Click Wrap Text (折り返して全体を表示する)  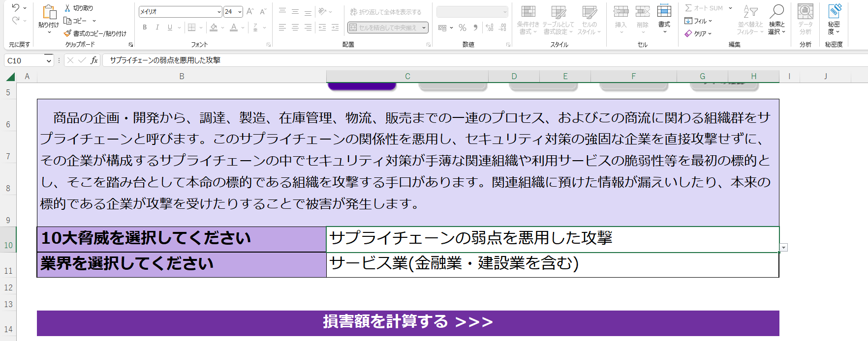click(386, 12)
